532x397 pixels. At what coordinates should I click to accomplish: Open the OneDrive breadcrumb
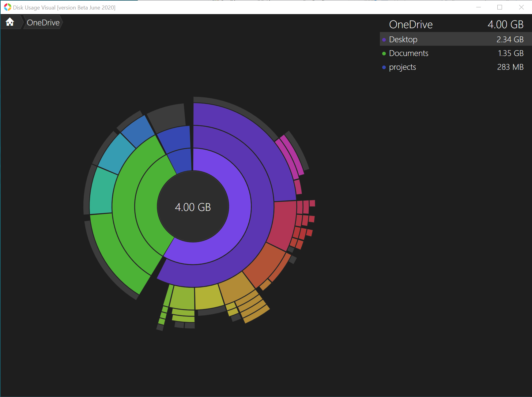pyautogui.click(x=43, y=23)
